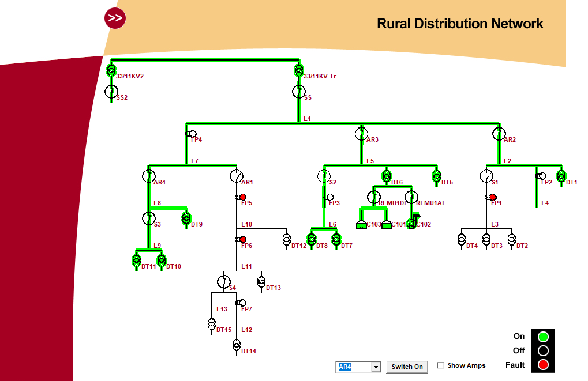Viewport: 588px width, 381px height.
Task: Click the L10 line label
Action: 247,224
